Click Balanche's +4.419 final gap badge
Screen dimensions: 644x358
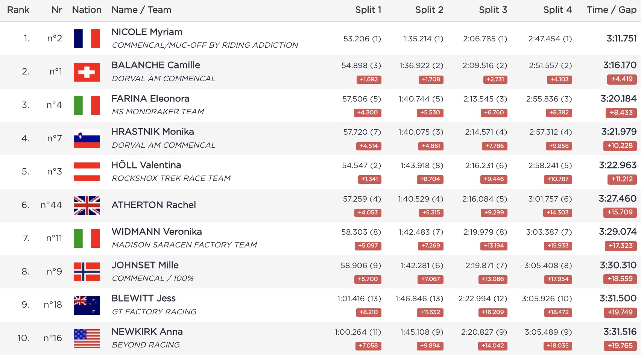(x=622, y=79)
